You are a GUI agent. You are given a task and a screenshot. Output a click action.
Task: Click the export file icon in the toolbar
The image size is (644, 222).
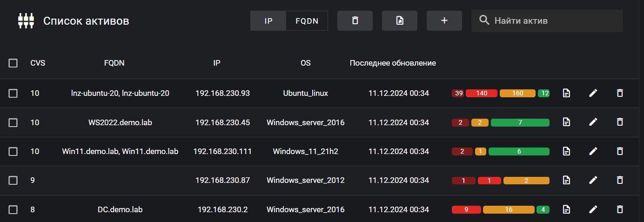(399, 20)
